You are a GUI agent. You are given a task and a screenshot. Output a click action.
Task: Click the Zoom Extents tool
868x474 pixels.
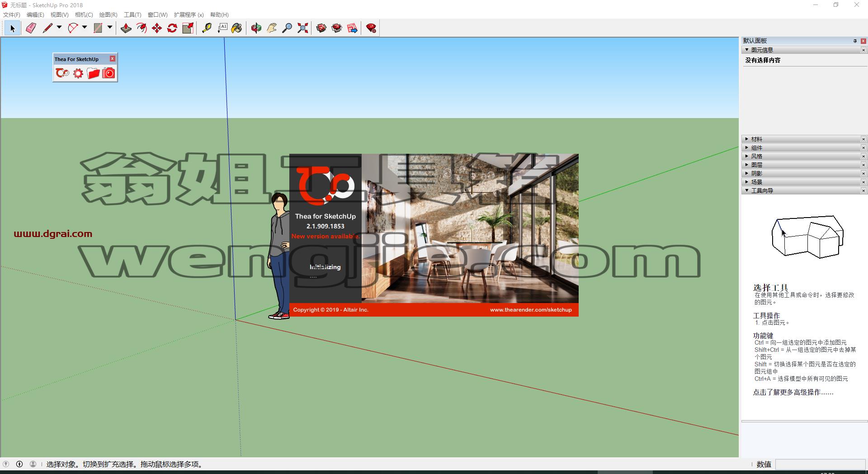(302, 28)
